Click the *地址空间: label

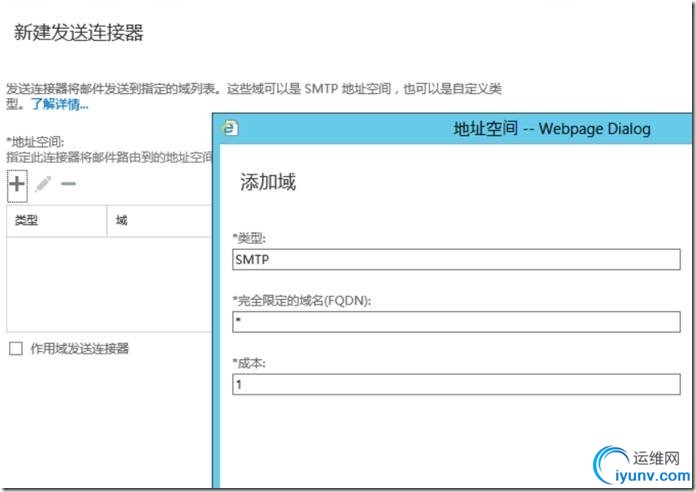[35, 142]
